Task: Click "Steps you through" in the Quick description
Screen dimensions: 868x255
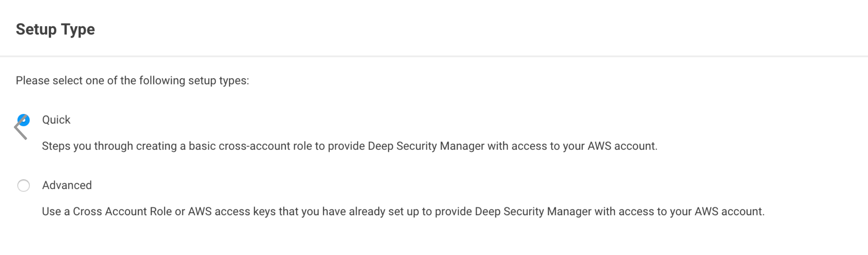Action: [x=87, y=146]
